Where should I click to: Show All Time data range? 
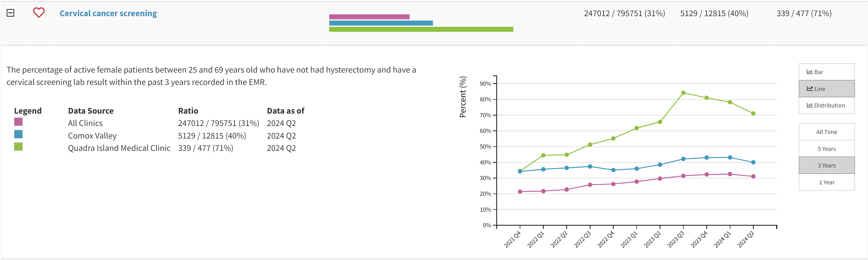[826, 132]
